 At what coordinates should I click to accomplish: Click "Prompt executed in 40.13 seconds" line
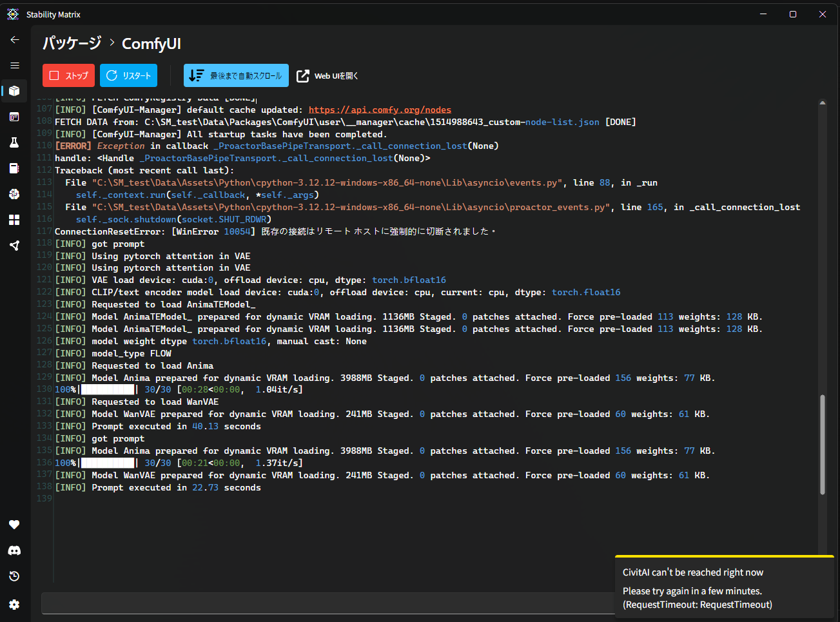(158, 427)
